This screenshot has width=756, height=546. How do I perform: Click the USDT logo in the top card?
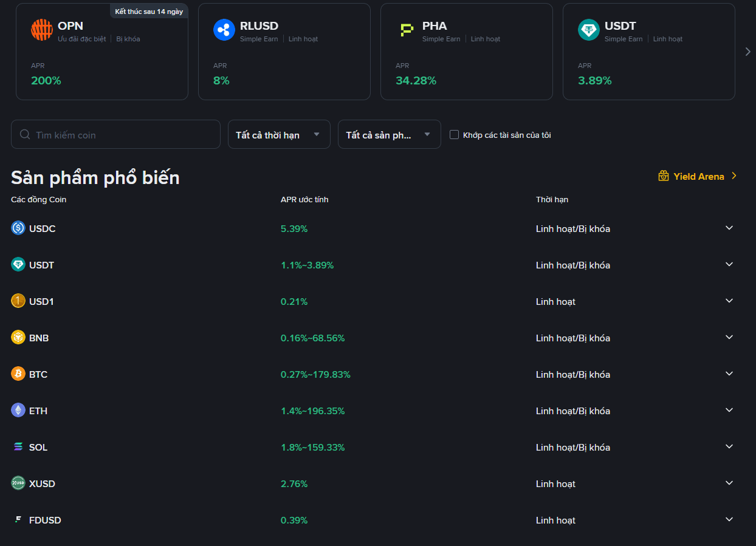pyautogui.click(x=589, y=30)
